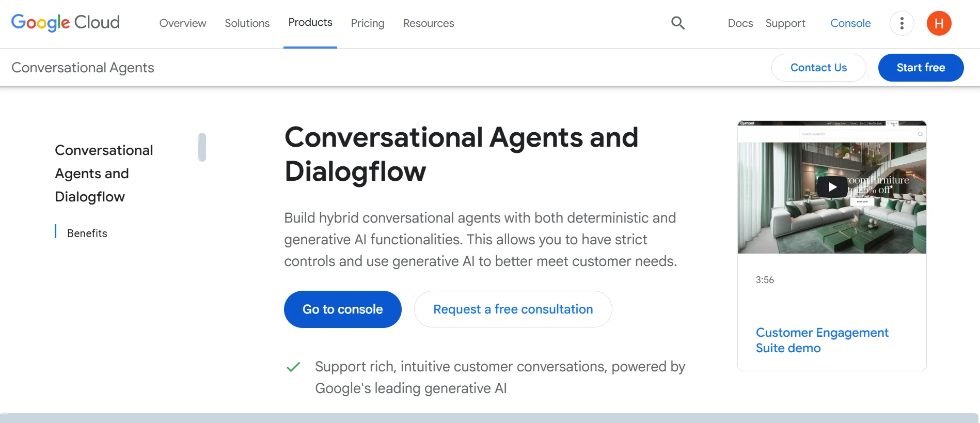Click the Conversational Agents breadcrumb title
The width and height of the screenshot is (980, 423).
tap(83, 68)
